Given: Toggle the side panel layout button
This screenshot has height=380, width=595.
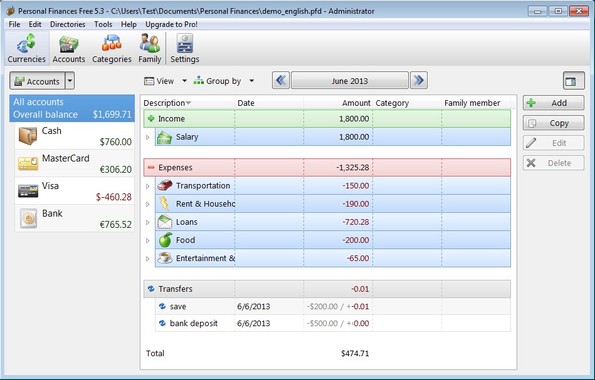Looking at the screenshot, I should (574, 81).
